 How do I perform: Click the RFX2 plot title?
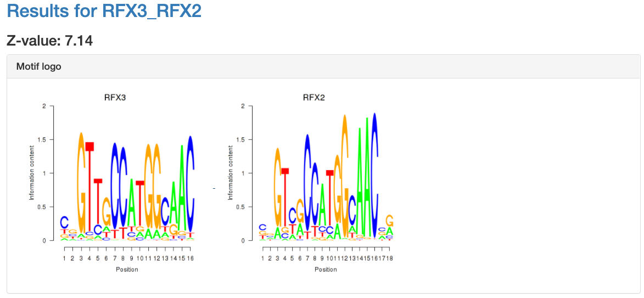pyautogui.click(x=314, y=98)
